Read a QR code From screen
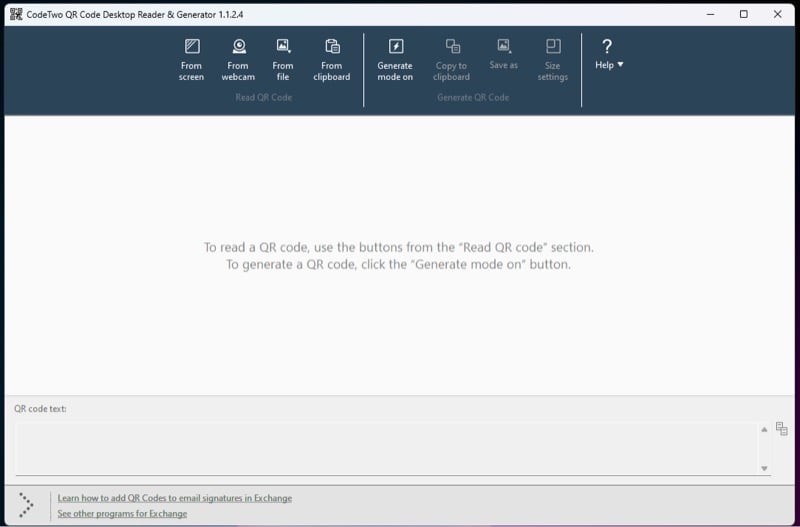 (x=191, y=60)
